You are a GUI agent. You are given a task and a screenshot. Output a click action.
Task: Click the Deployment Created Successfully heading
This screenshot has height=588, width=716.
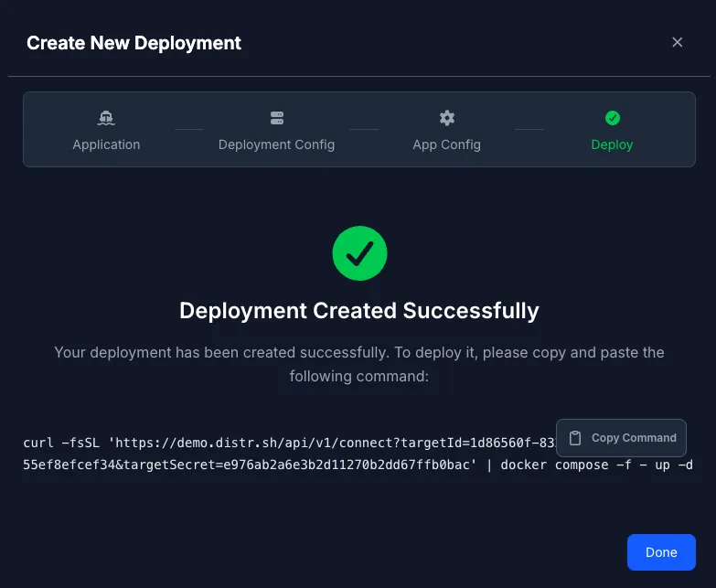[x=359, y=310]
